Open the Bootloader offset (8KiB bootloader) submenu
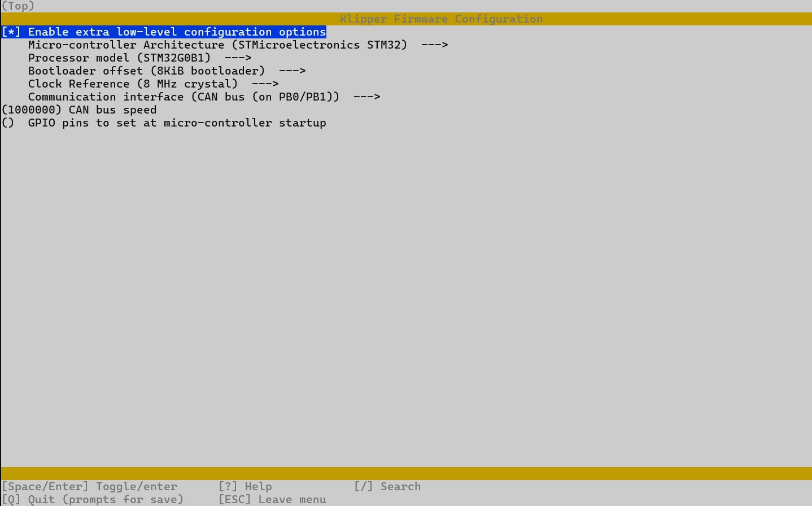The width and height of the screenshot is (812, 506). tap(167, 71)
